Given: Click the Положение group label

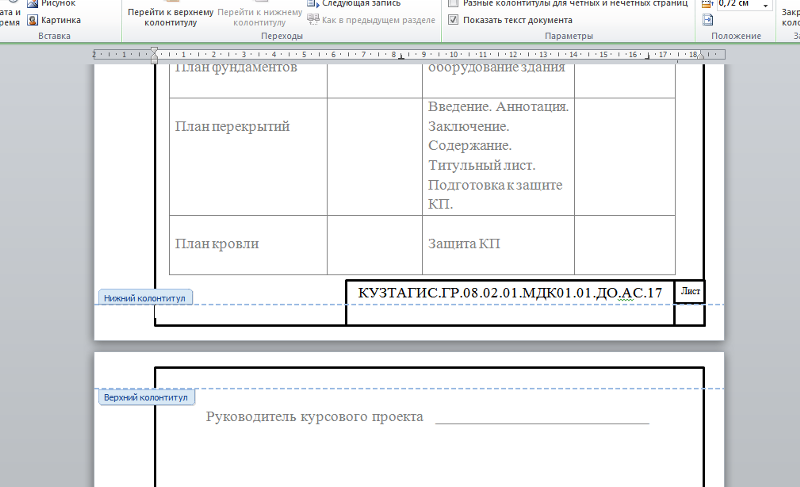Looking at the screenshot, I should 736,36.
